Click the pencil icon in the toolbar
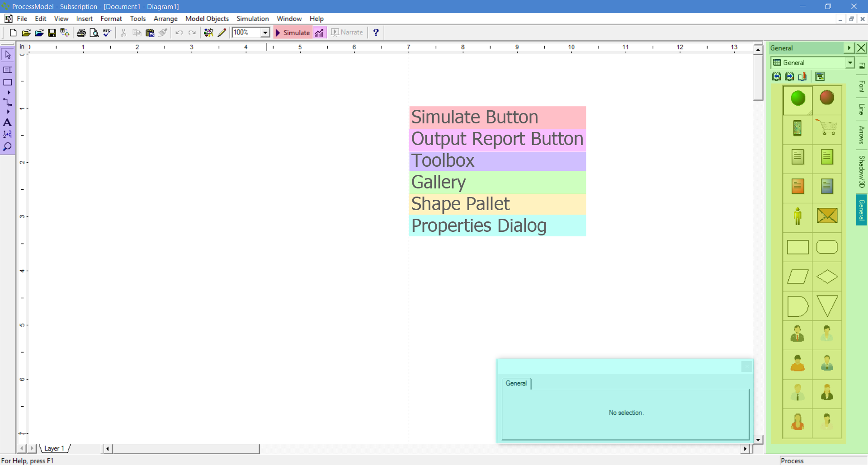868x465 pixels. [x=222, y=33]
